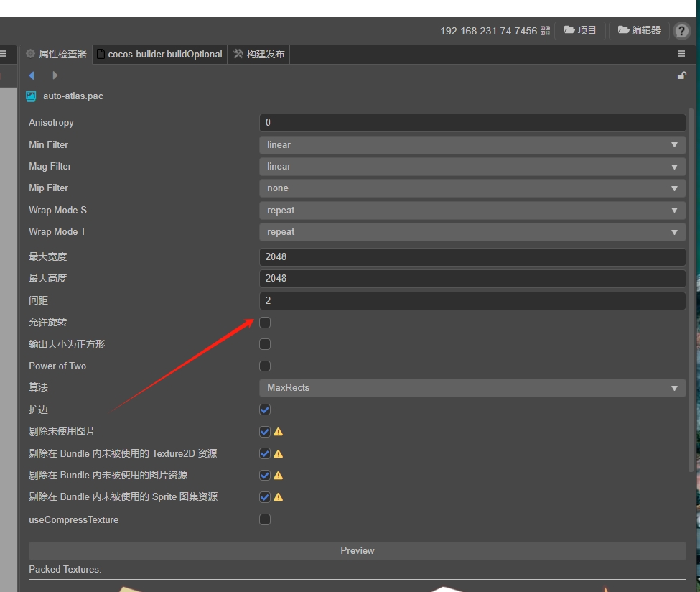
Task: Toggle the inspector lock icon
Action: coord(682,75)
